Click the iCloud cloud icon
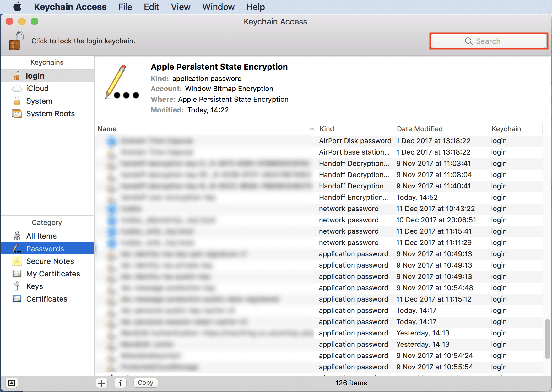This screenshot has height=392, width=552. (x=17, y=88)
